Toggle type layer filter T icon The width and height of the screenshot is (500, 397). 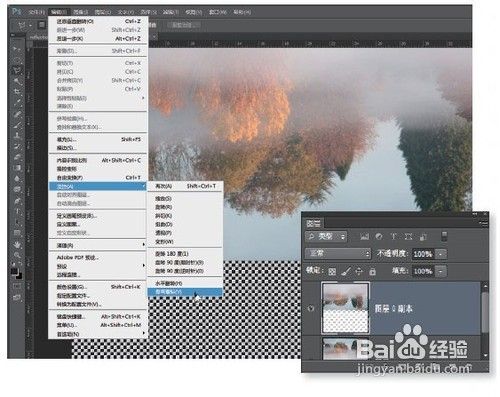tap(394, 237)
